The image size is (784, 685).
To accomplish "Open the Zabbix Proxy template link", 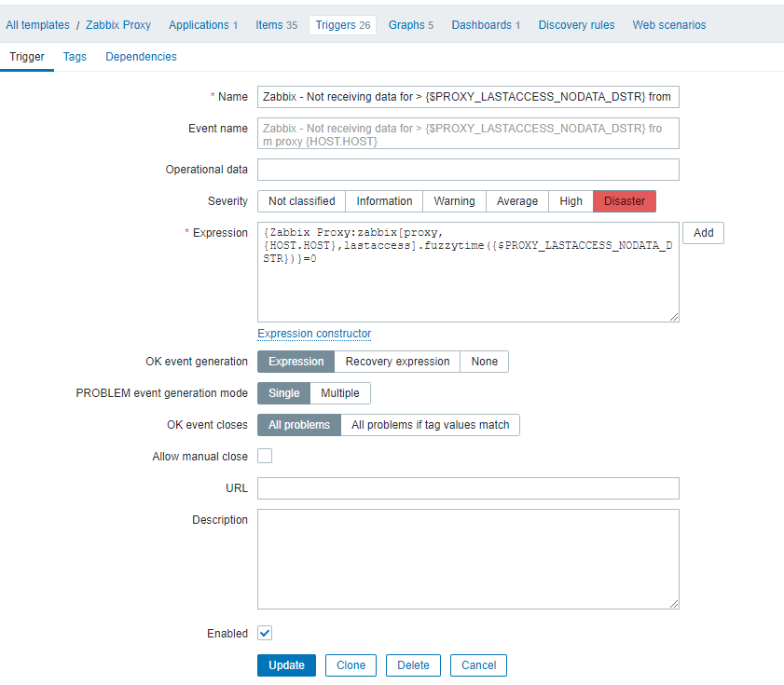I will coord(118,25).
